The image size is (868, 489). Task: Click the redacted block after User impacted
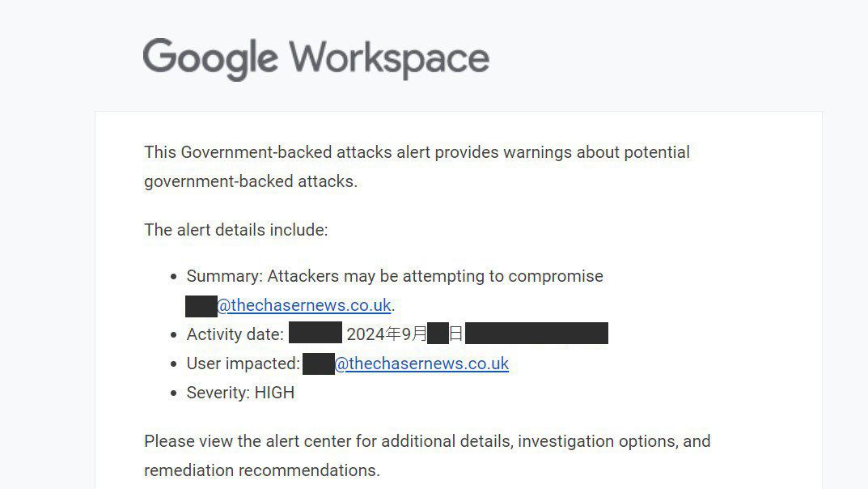point(318,364)
